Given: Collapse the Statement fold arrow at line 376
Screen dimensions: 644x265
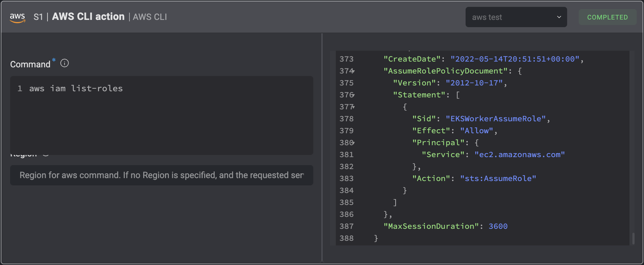Looking at the screenshot, I should point(353,95).
